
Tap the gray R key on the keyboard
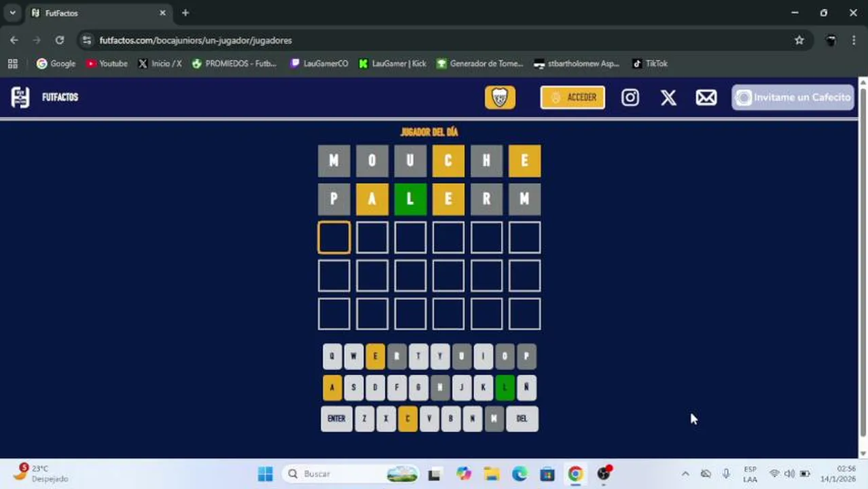coord(397,356)
